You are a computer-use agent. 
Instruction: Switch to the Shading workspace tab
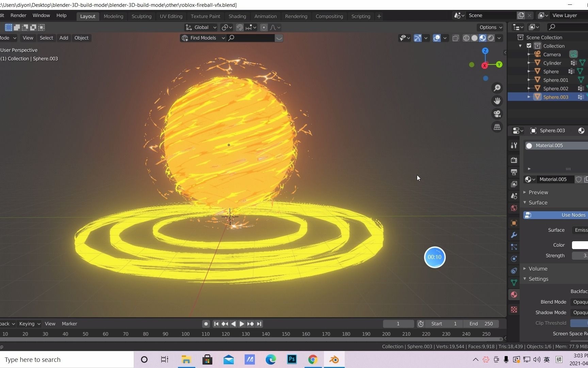click(237, 16)
